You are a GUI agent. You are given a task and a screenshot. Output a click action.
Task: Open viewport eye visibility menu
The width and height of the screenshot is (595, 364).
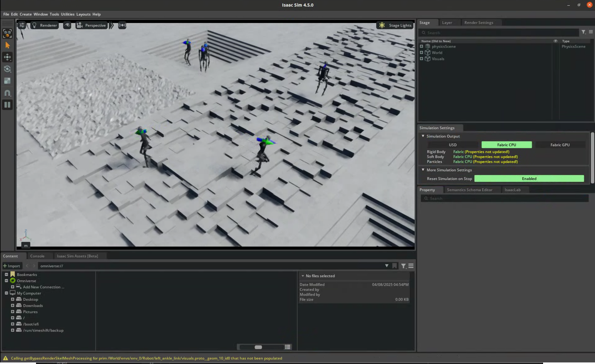click(x=67, y=25)
